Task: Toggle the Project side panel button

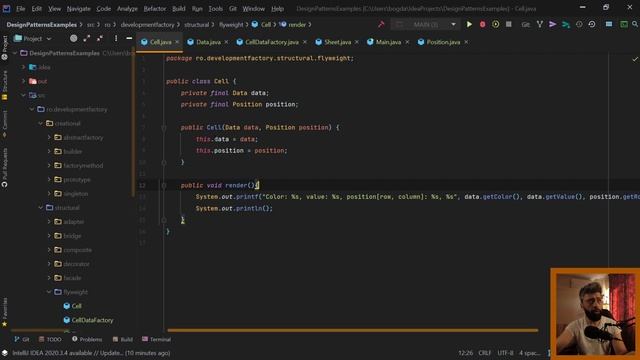Action: click(4, 48)
